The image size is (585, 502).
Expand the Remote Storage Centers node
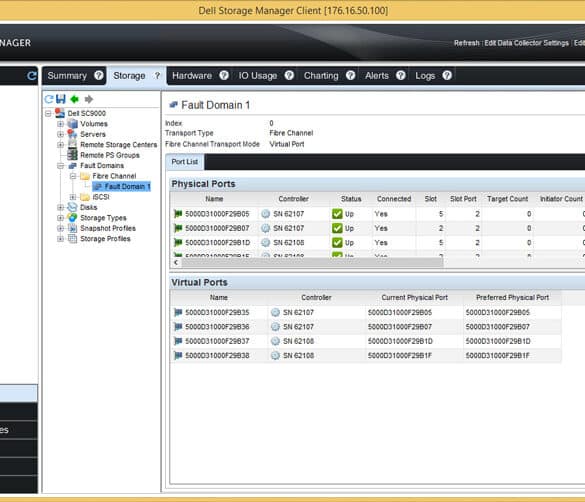click(60, 145)
